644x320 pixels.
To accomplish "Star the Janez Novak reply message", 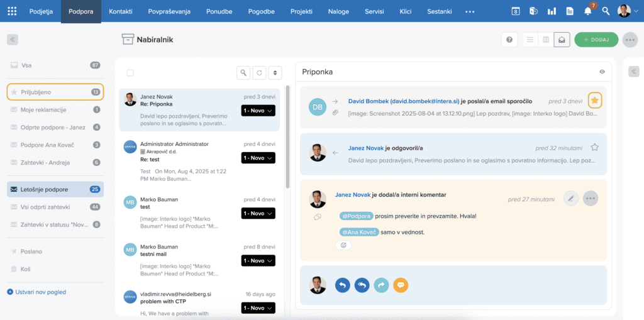I will pyautogui.click(x=594, y=148).
